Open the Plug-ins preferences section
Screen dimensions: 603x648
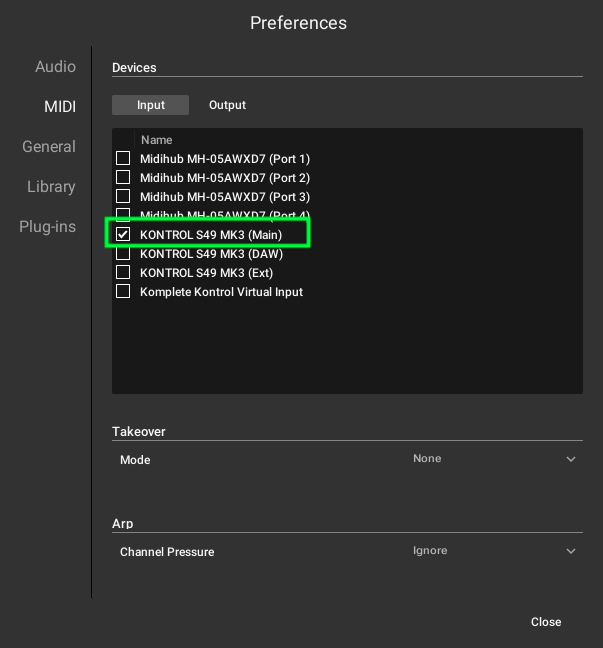[48, 226]
